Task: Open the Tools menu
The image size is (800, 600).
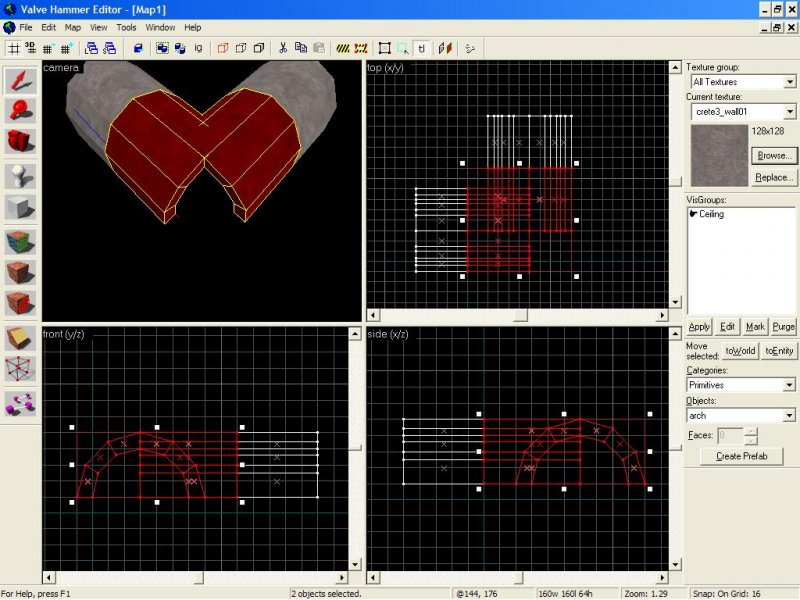Action: coord(126,27)
